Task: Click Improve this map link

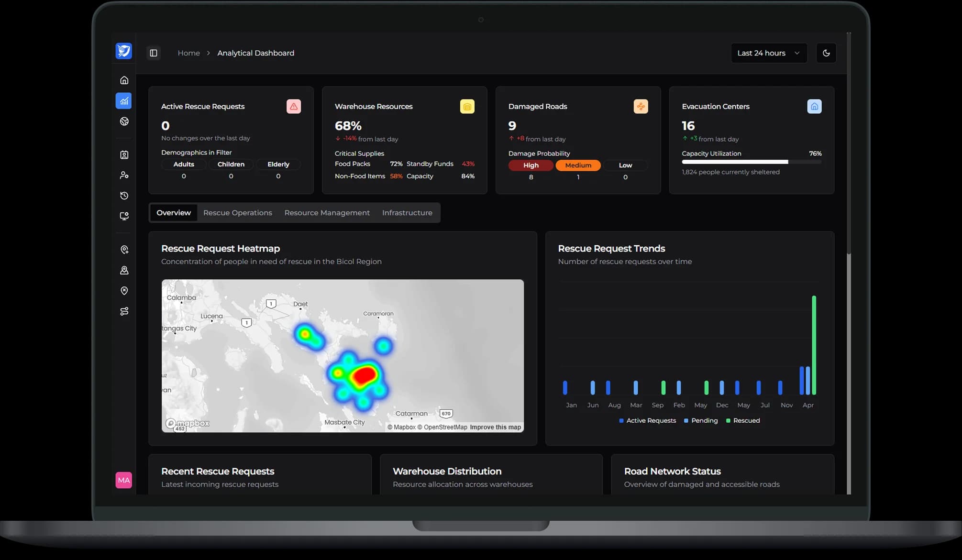Action: click(495, 427)
